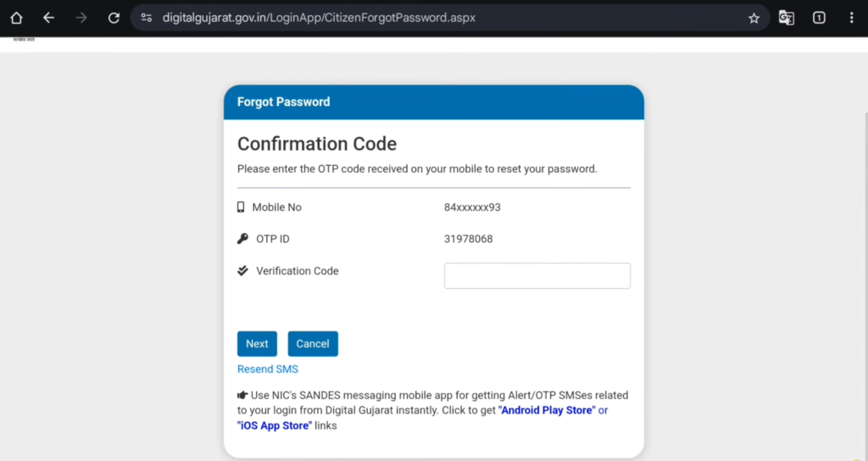Click the checkmark icon beside Verification Code
This screenshot has height=461, width=868.
(242, 271)
